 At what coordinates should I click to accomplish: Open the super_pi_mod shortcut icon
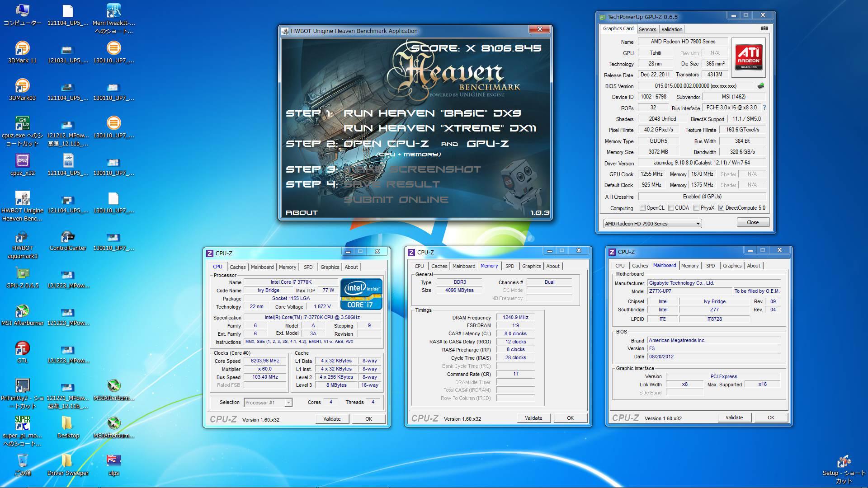tap(22, 431)
